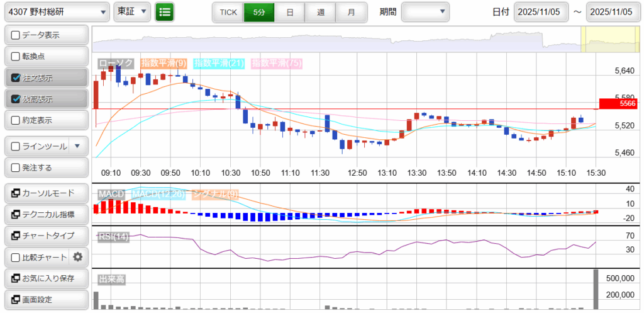Open カーソルモード popup window
This screenshot has width=644, height=313.
[x=46, y=193]
